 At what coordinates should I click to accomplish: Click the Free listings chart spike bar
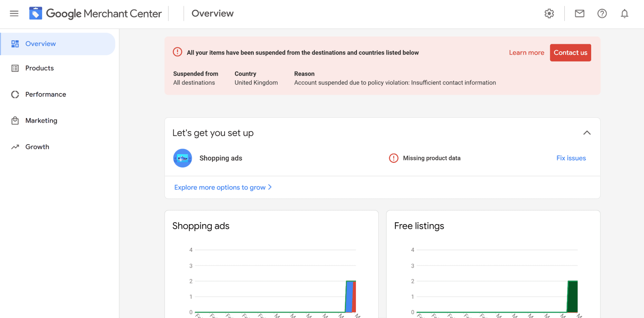click(x=572, y=296)
